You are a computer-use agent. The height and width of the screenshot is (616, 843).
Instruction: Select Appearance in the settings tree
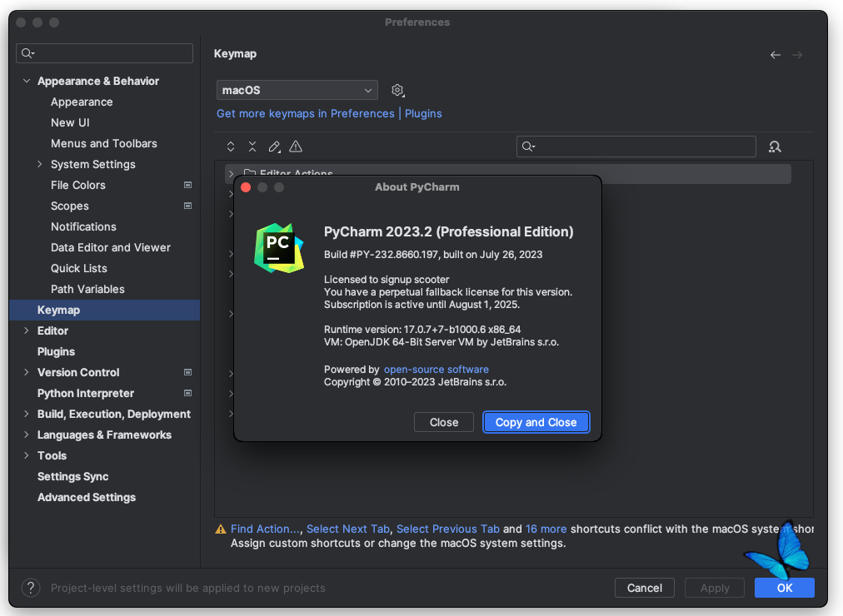click(x=82, y=102)
